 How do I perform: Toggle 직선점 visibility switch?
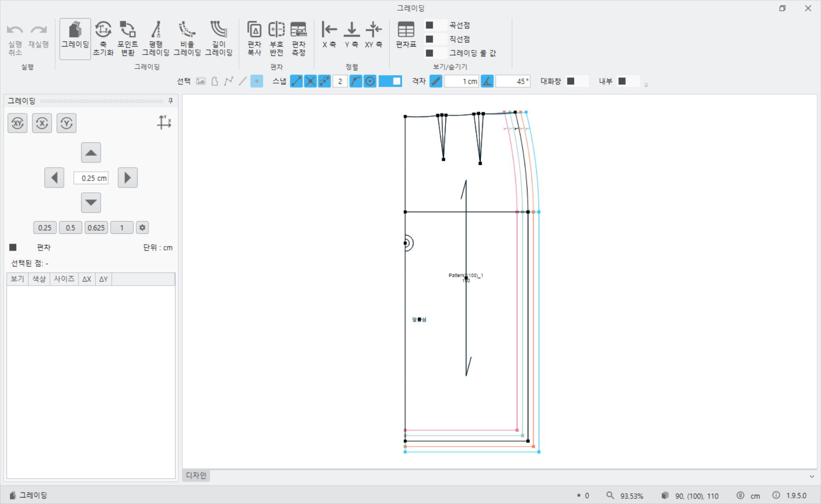point(435,39)
